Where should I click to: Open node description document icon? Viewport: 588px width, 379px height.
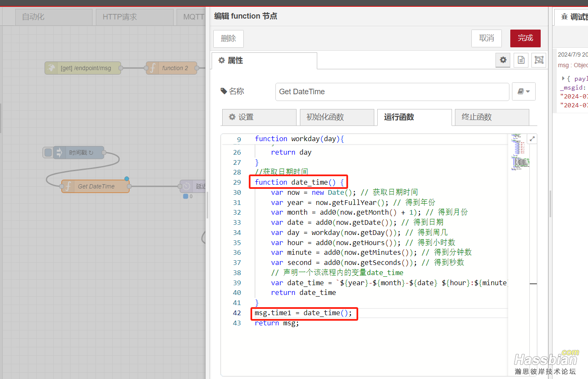click(x=521, y=60)
